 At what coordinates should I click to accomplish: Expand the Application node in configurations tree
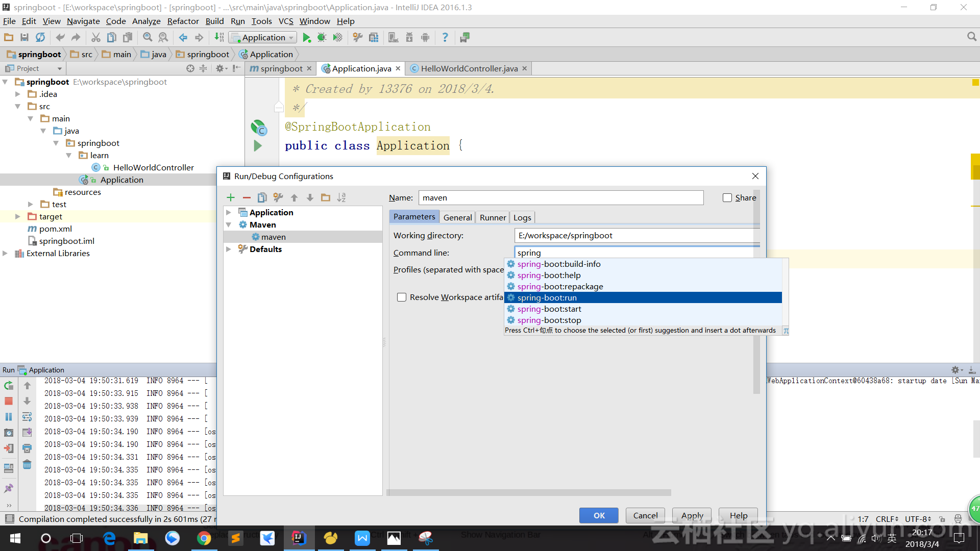(x=229, y=213)
